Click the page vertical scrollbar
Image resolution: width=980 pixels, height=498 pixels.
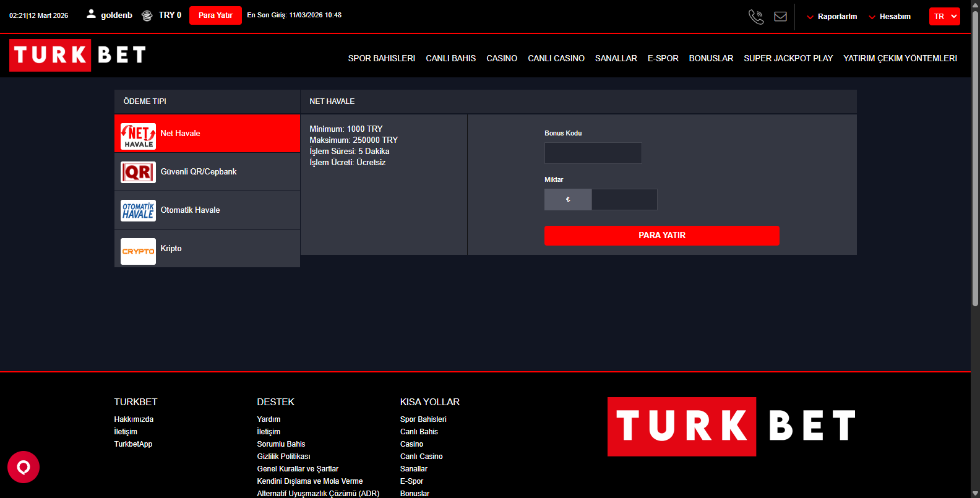point(975,160)
